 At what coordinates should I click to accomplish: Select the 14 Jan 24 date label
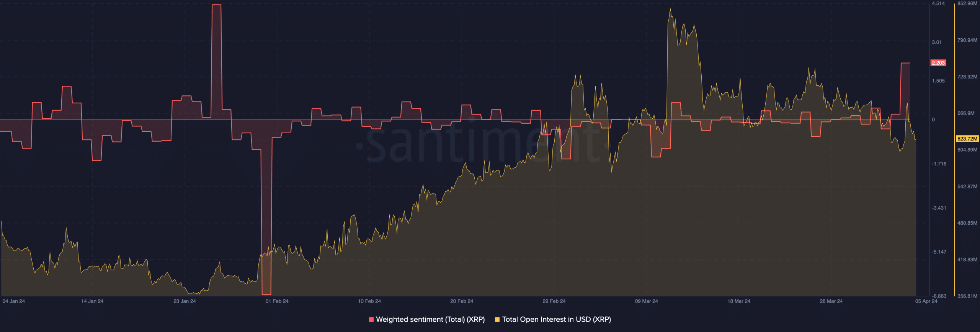[x=92, y=301]
